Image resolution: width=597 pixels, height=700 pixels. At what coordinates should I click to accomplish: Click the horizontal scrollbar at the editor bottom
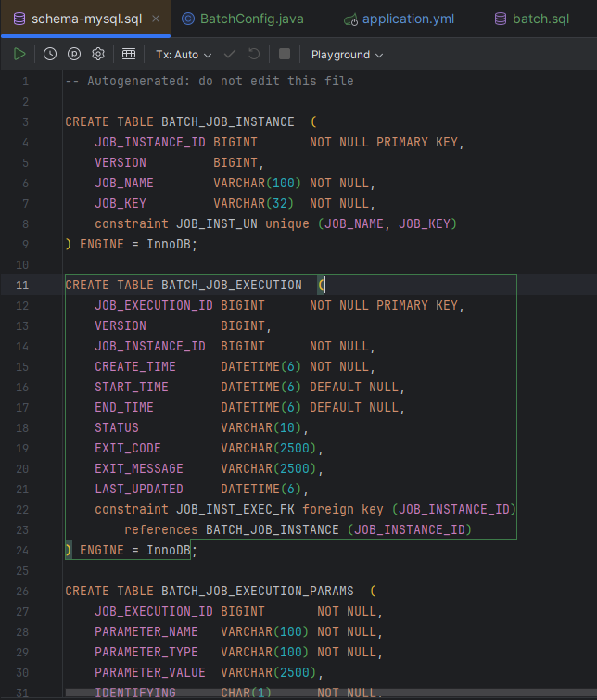tap(330, 693)
